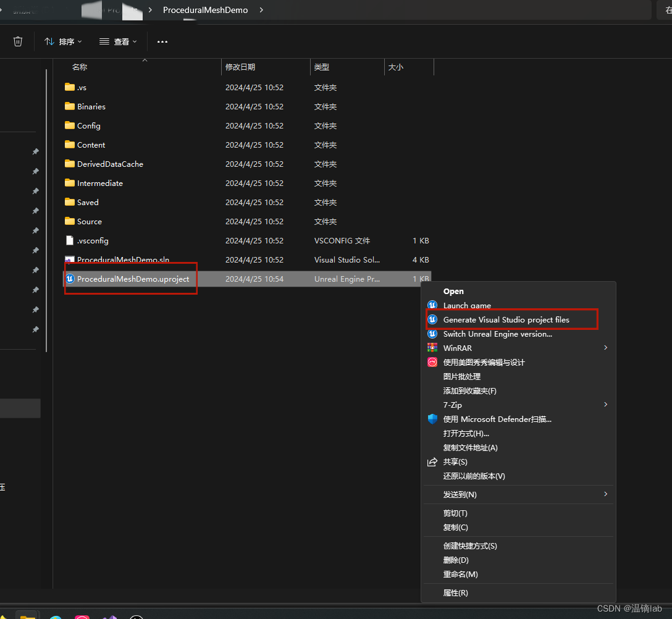Choose 打开方式(H)...

pos(466,434)
